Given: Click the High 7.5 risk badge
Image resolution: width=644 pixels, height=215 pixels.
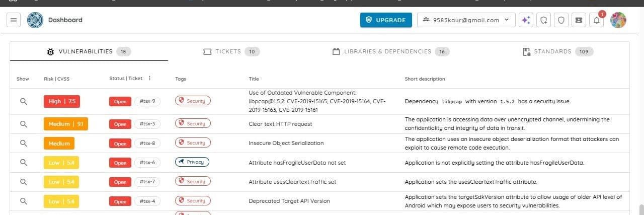Looking at the screenshot, I should point(62,101).
